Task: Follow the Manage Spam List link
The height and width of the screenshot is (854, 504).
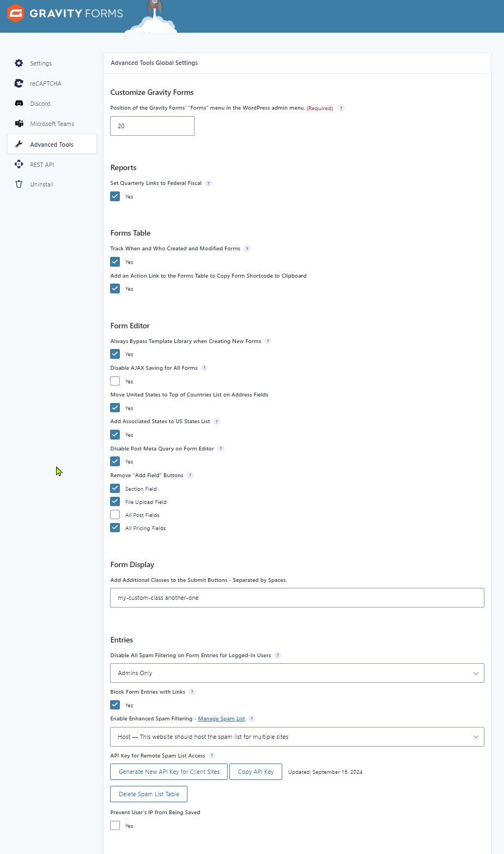Action: pyautogui.click(x=221, y=719)
